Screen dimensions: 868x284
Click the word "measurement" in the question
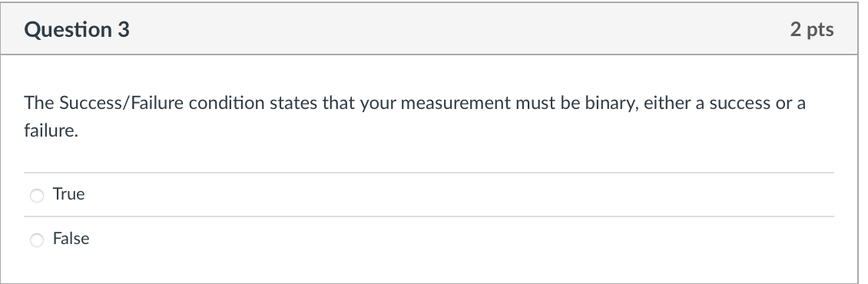[x=456, y=104]
